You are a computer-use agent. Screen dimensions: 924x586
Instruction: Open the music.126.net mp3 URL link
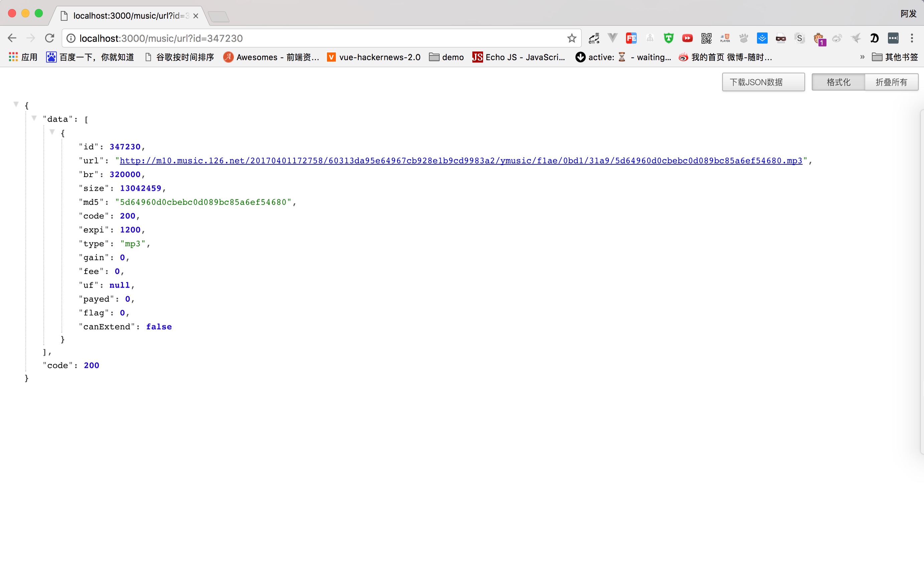pos(460,161)
